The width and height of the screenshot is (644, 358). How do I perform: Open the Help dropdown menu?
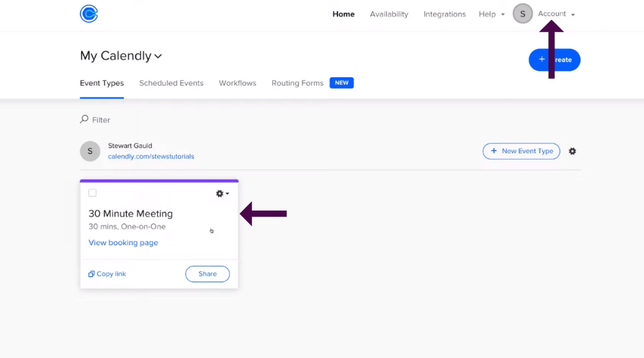491,14
